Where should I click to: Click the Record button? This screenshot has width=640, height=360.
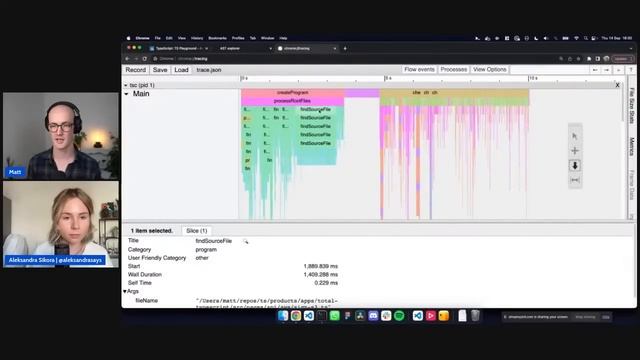pos(136,70)
